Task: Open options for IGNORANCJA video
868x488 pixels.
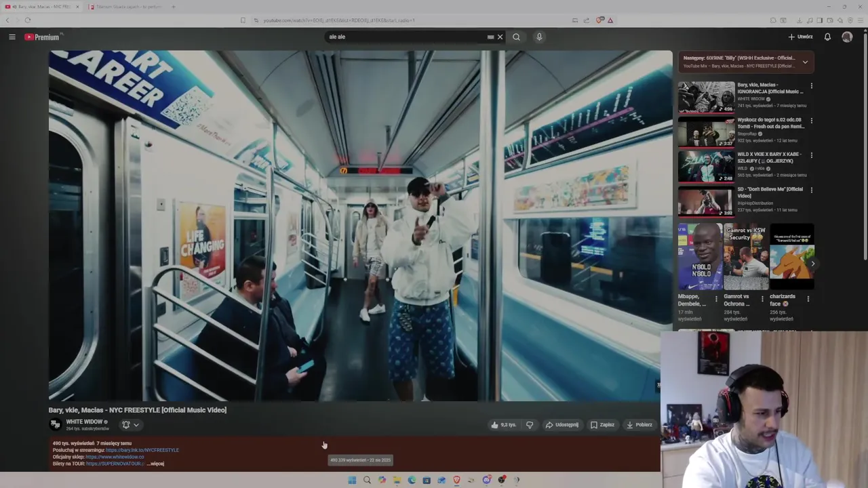Action: click(811, 86)
